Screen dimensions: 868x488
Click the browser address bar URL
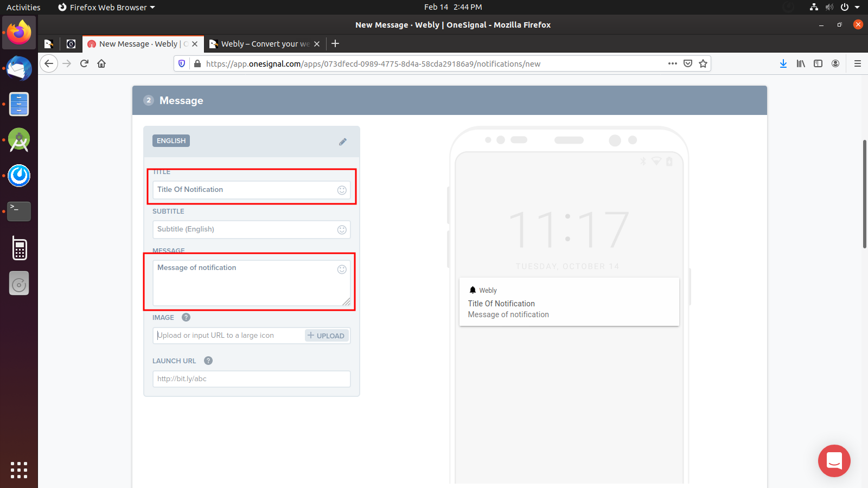click(373, 64)
